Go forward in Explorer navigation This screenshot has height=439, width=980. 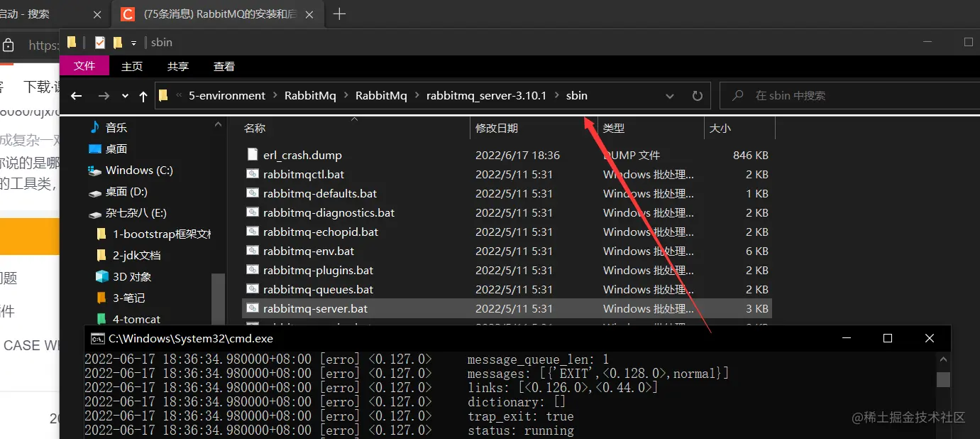[x=104, y=96]
